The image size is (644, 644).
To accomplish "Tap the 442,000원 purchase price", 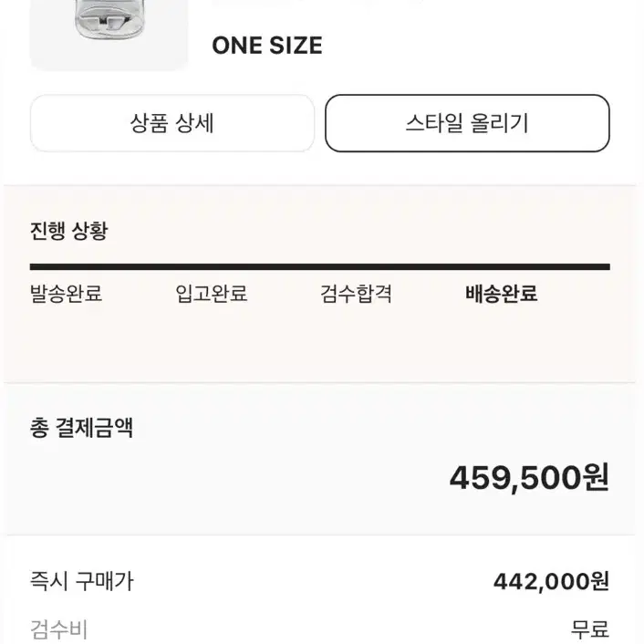I will (x=551, y=582).
